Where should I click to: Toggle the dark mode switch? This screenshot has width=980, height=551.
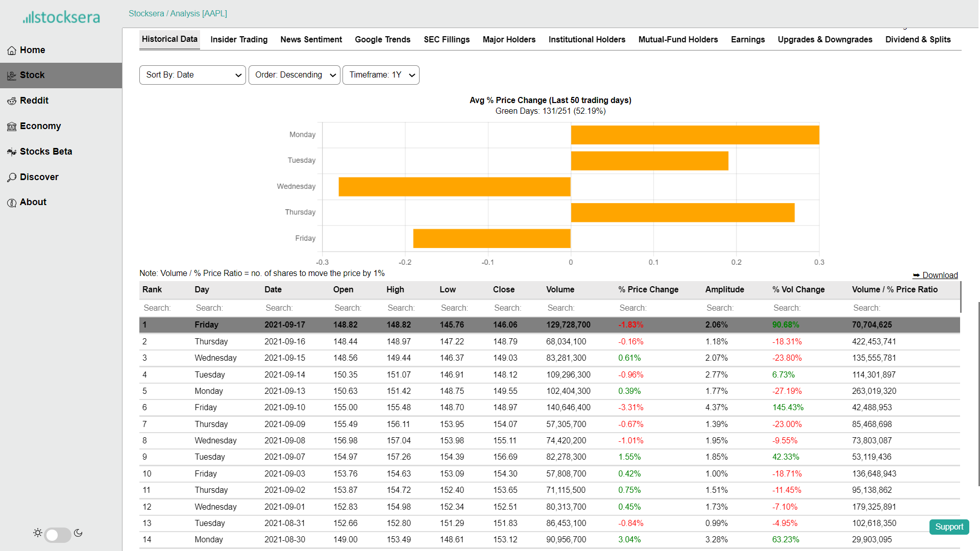(57, 535)
